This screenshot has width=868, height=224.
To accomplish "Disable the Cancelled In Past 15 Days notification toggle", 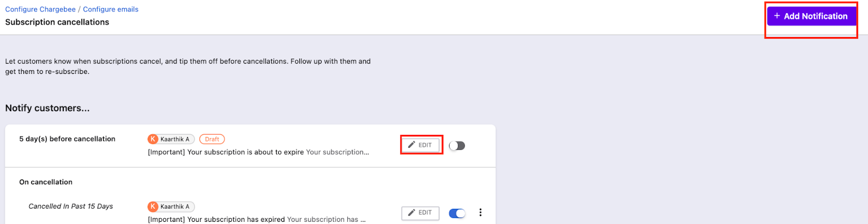I will pyautogui.click(x=457, y=213).
